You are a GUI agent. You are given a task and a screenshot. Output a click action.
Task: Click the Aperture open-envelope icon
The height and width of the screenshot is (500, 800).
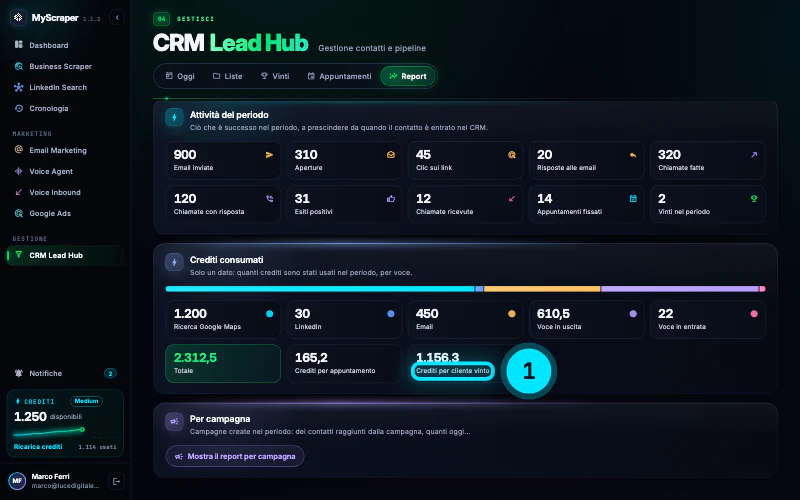(x=391, y=155)
